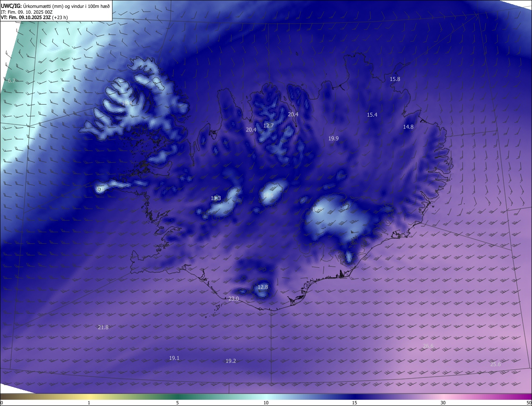The image size is (532, 406).
Task: Click the colorbar tick label 1
Action: (x=89, y=403)
